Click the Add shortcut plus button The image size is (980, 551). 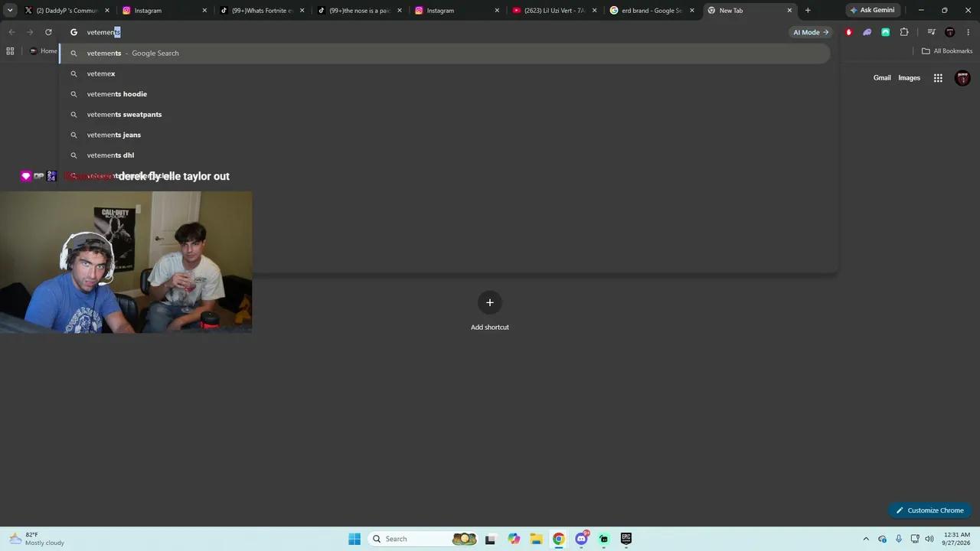click(x=490, y=302)
